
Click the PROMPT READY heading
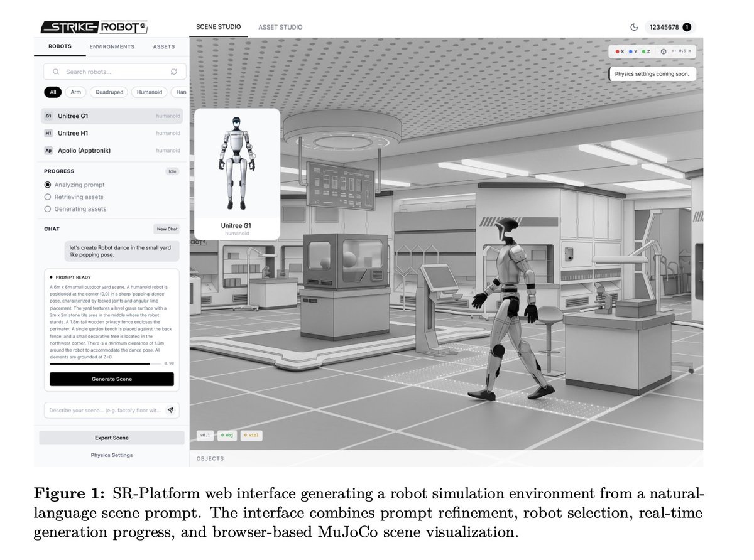click(74, 277)
